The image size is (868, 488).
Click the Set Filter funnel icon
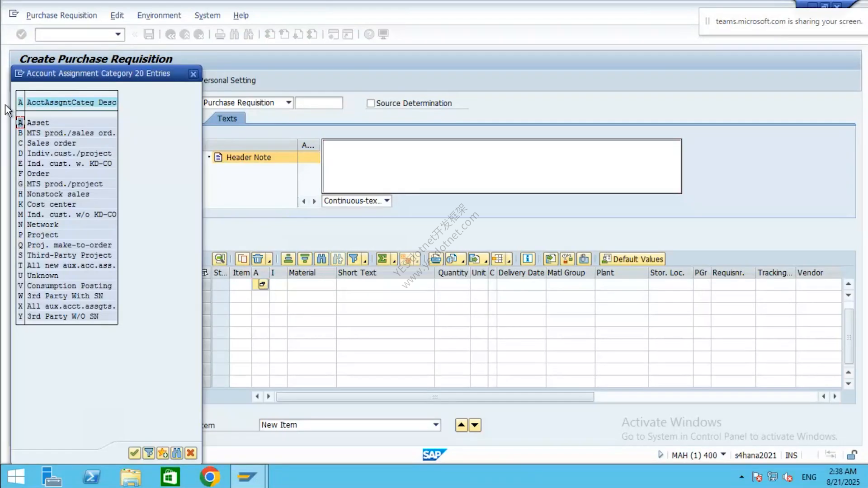click(354, 259)
